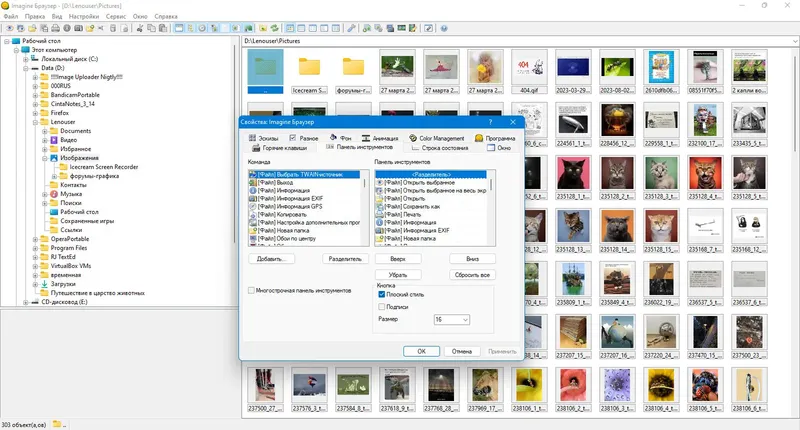Expand Локальный диск (C:) node
The width and height of the screenshot is (800, 430).
(x=26, y=59)
